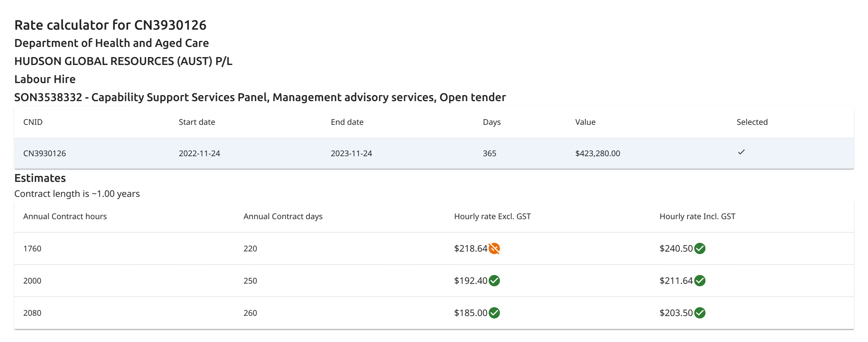Click green check icon beside $203.50
868x342 pixels.
click(699, 313)
